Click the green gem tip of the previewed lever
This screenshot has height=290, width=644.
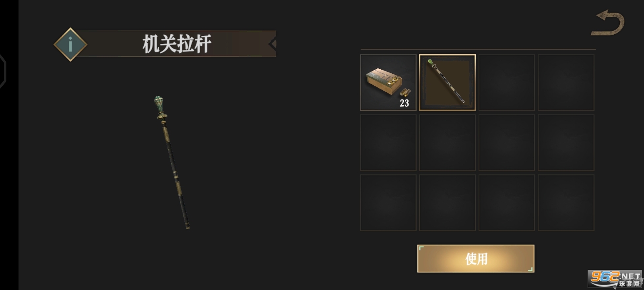[x=159, y=103]
